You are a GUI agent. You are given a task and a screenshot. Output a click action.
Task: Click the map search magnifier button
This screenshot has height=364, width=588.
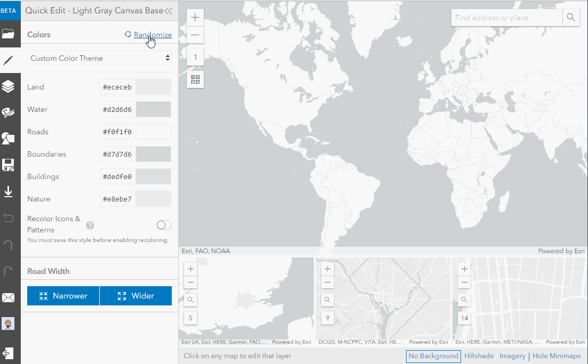(571, 18)
